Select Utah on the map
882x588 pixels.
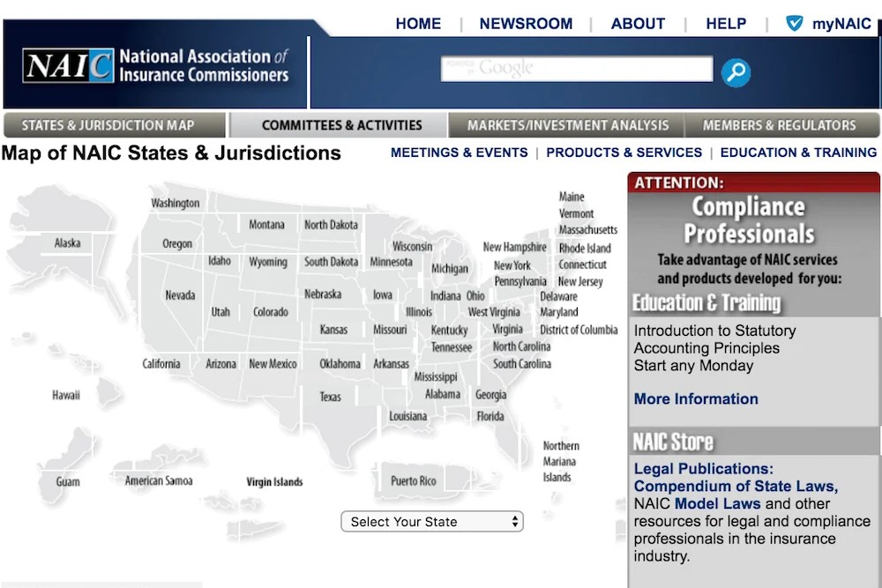pos(220,311)
